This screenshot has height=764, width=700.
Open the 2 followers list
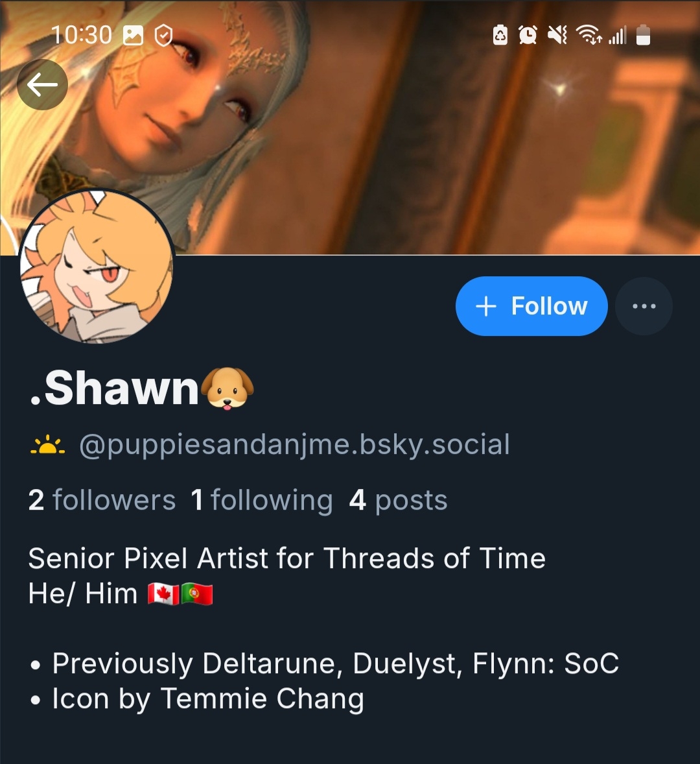tap(102, 500)
